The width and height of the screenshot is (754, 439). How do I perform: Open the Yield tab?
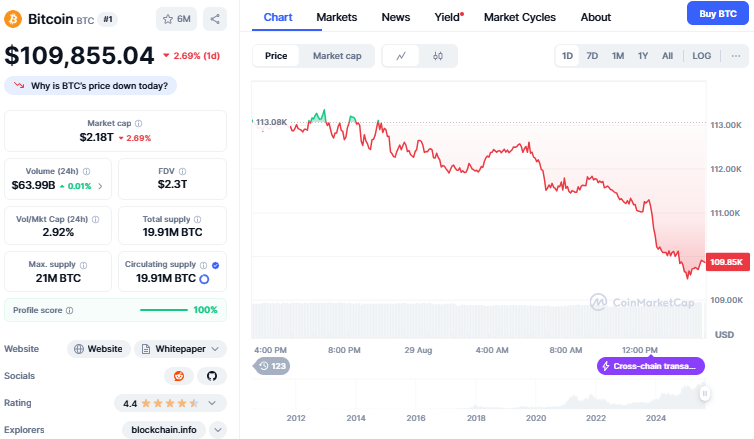[449, 17]
